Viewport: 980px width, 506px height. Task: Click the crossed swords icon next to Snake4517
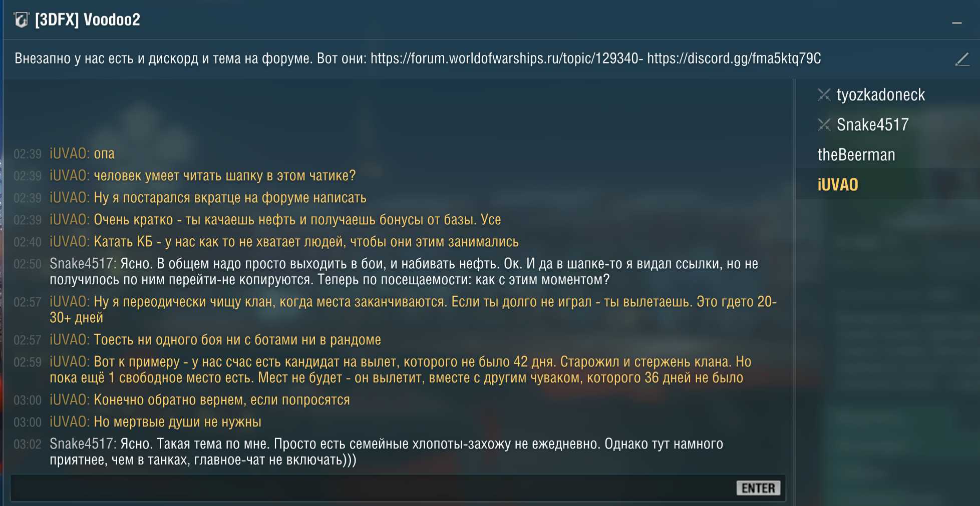824,125
